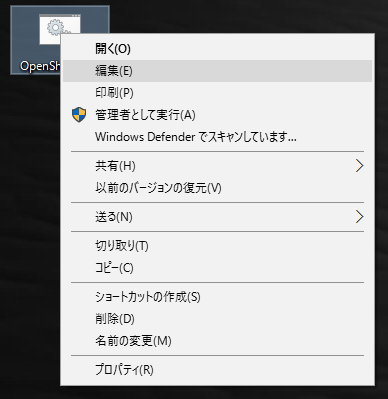Viewport: 388px width, 399px height.
Task: Click the administrator shield icon
Action: 79,115
